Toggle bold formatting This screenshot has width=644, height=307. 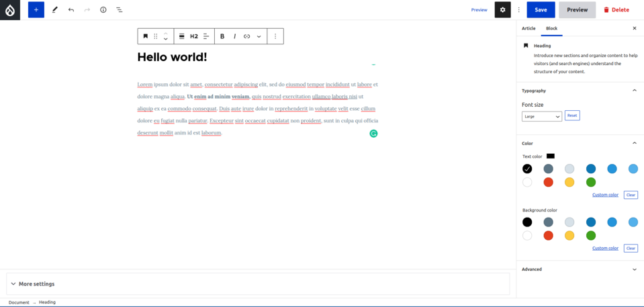click(222, 36)
